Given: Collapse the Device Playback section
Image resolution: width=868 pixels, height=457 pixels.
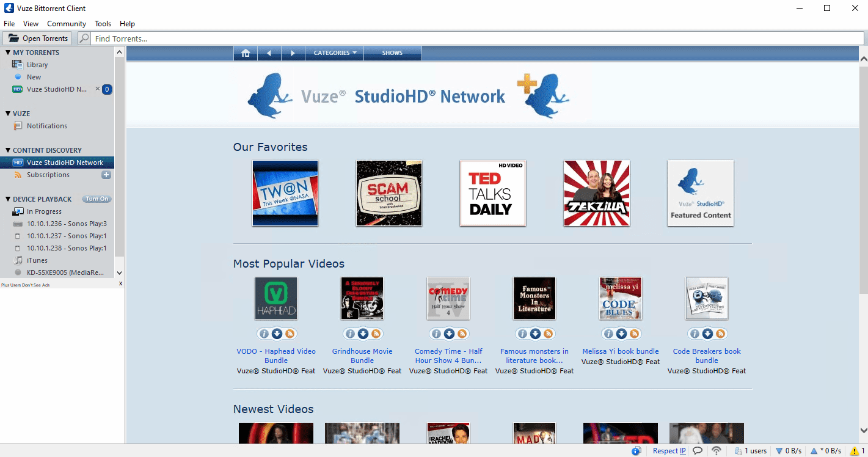Looking at the screenshot, I should pos(8,199).
